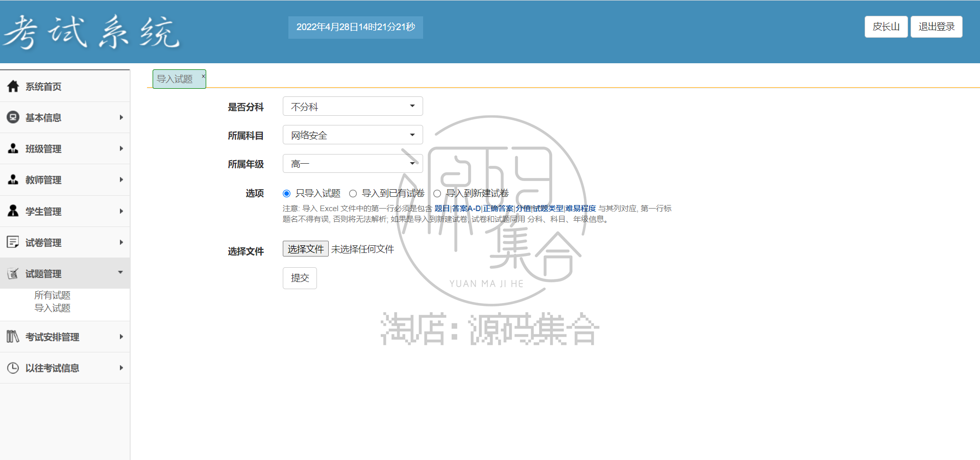Close the 导入试题 tab
The width and height of the screenshot is (980, 460).
(x=203, y=76)
